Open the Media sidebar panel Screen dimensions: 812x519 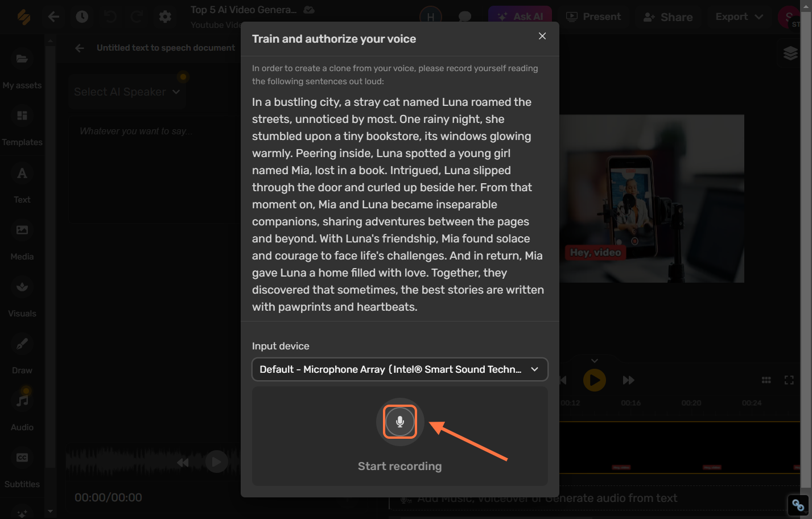click(22, 241)
